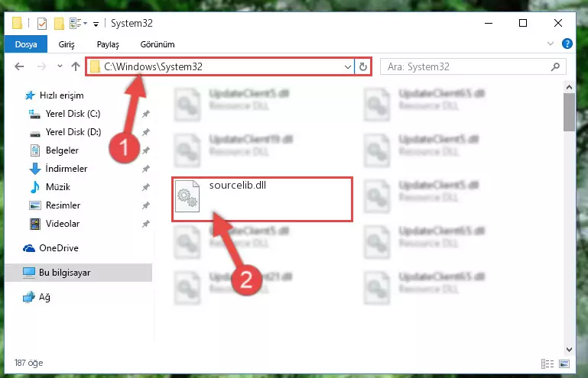Select Ağ network in navigation pane

pos(44,297)
